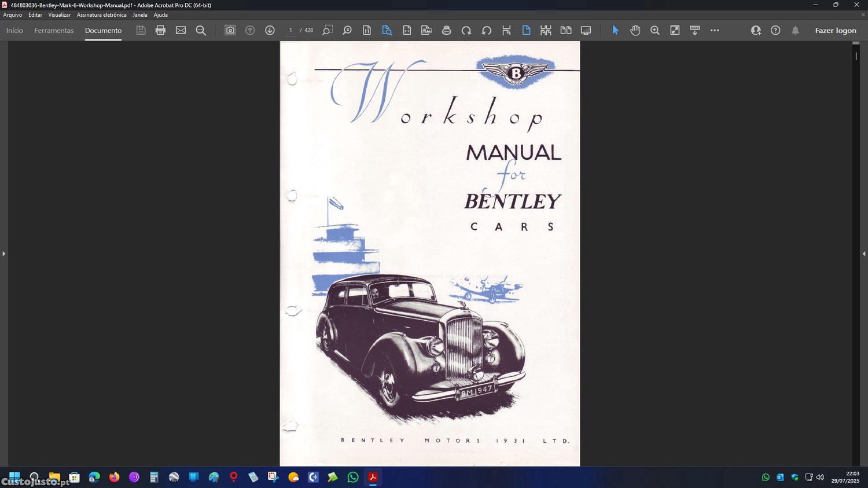Click the print icon in the toolbar

coord(160,30)
